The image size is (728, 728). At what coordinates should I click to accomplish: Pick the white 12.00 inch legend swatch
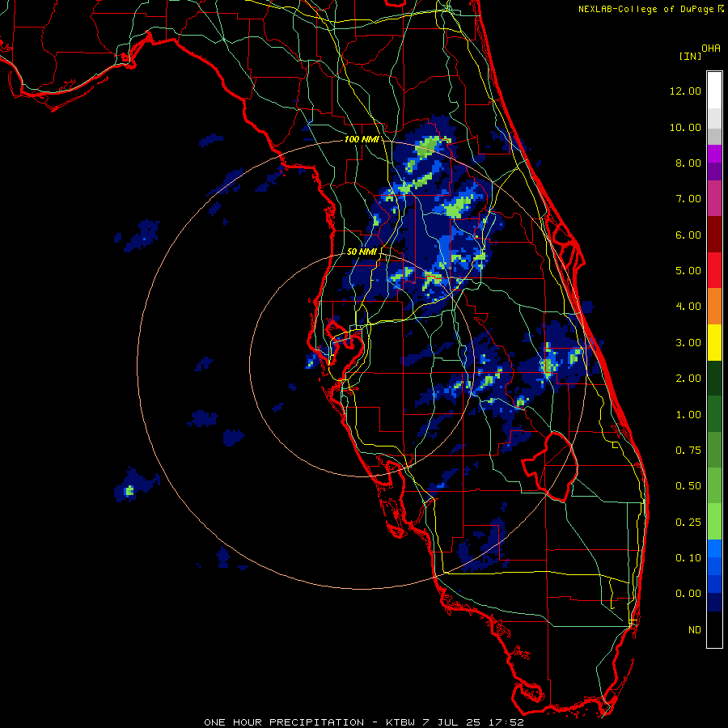point(714,91)
